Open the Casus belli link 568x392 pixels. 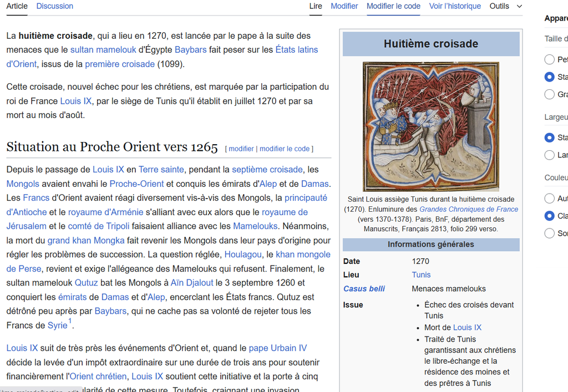(x=364, y=289)
